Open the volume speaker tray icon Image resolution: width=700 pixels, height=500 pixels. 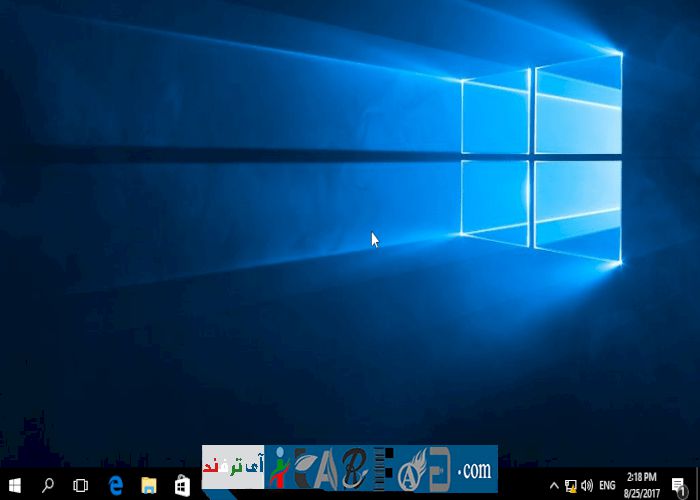coord(586,485)
